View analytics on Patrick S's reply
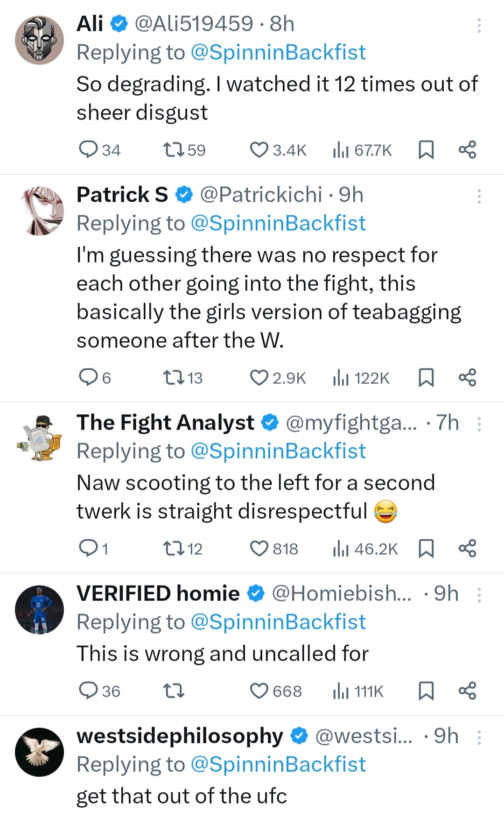 (341, 378)
